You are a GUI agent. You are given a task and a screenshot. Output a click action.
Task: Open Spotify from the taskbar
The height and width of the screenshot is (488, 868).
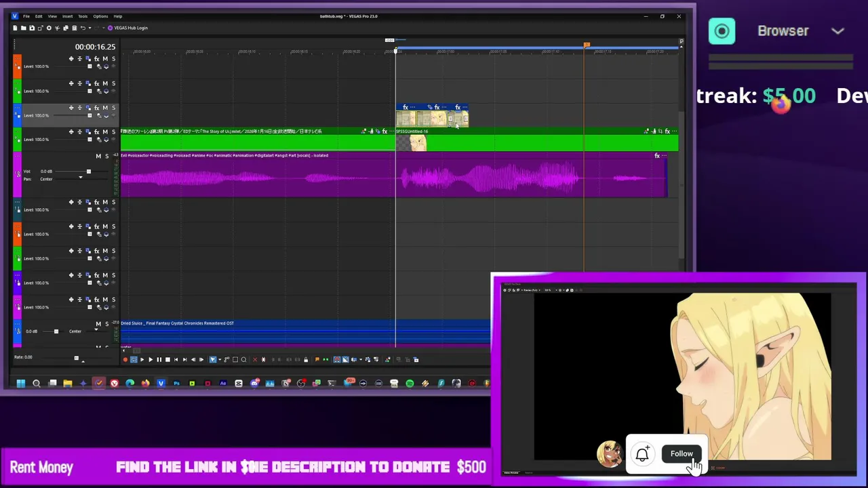(410, 384)
